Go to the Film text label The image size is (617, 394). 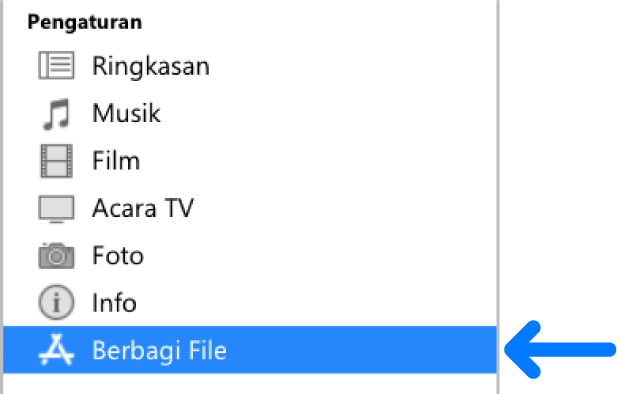pos(116,161)
